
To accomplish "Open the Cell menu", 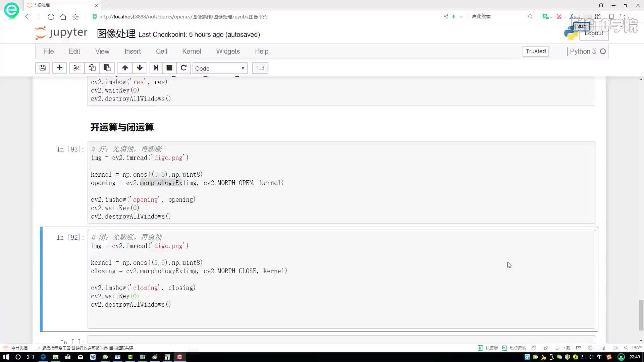I will click(161, 51).
